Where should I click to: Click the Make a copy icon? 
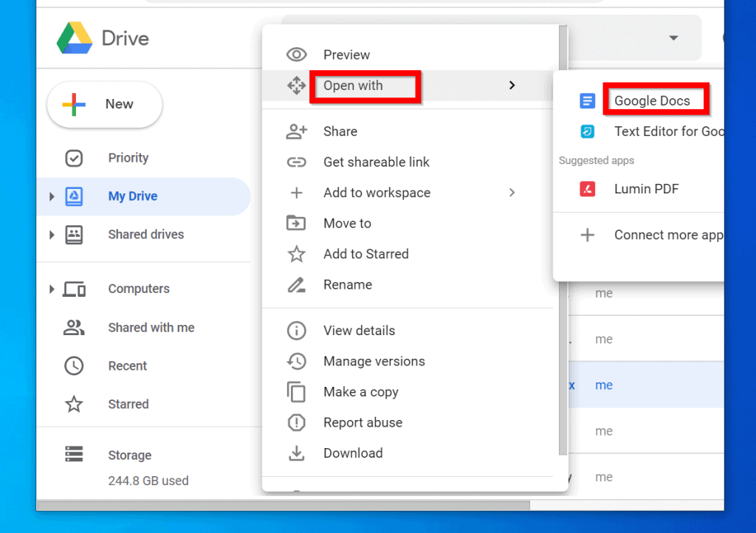[296, 392]
